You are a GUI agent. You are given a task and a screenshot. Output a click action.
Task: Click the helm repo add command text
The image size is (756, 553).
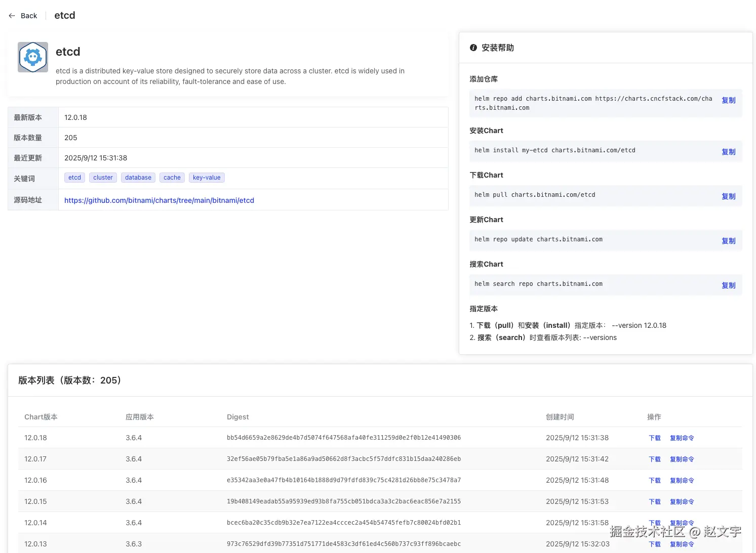coord(593,103)
